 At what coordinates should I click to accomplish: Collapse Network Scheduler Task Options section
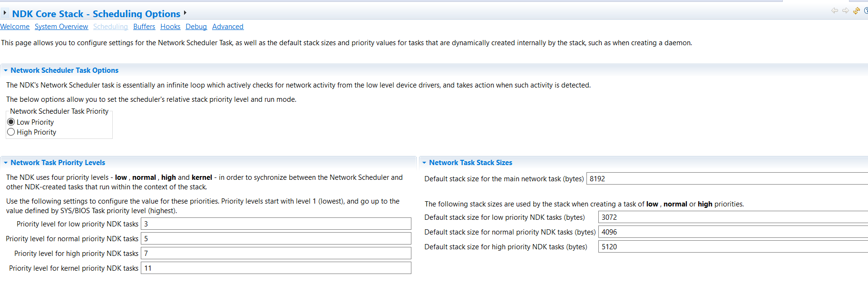[6, 70]
